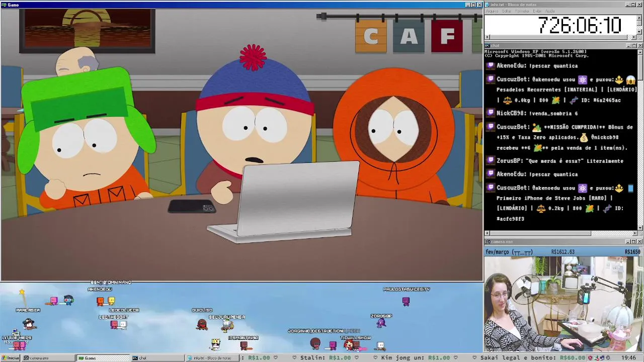Open the Ajuda menu in Notepad
The width and height of the screenshot is (644, 362).
coord(550,11)
